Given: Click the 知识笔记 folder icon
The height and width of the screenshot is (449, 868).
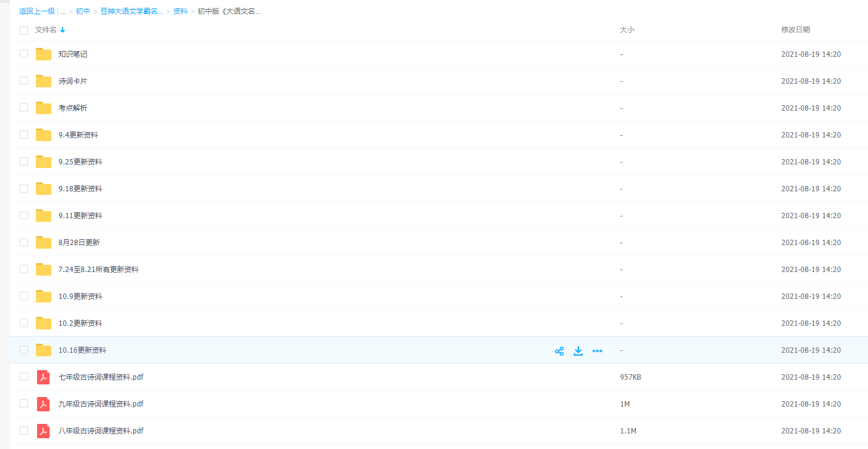Looking at the screenshot, I should coord(44,54).
